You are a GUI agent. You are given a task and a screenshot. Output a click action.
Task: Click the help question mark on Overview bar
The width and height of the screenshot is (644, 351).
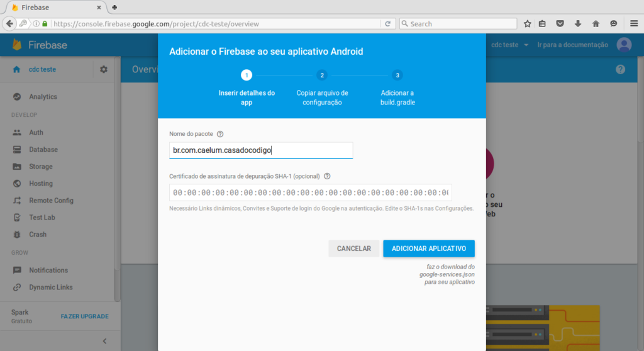(620, 69)
